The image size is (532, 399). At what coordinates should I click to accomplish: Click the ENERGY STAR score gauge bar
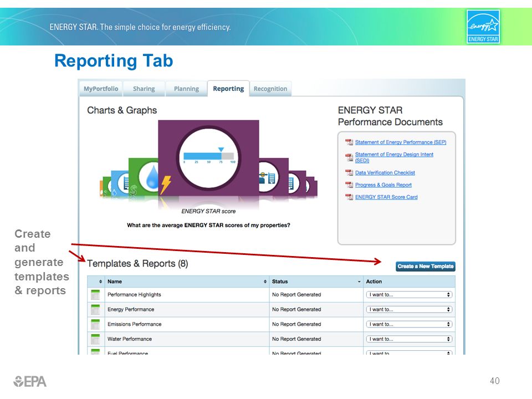209,156
